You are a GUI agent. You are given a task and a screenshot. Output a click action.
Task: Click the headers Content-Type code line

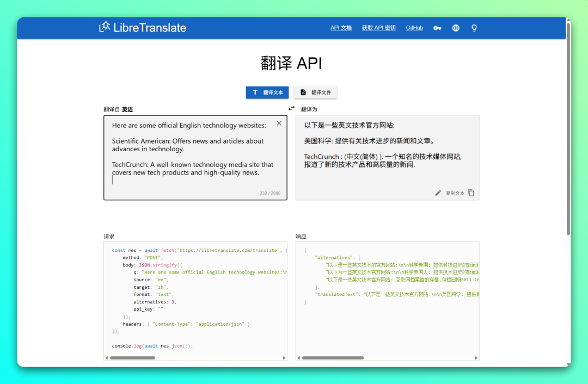(186, 324)
